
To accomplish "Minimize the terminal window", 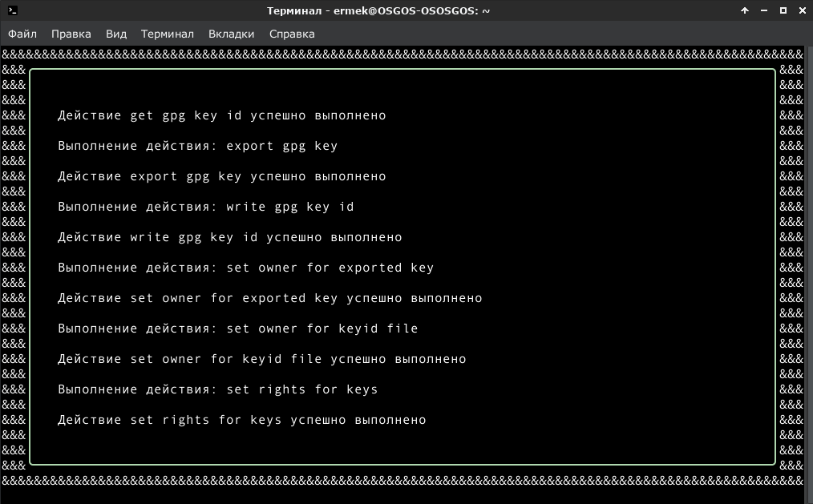I will 764,10.
